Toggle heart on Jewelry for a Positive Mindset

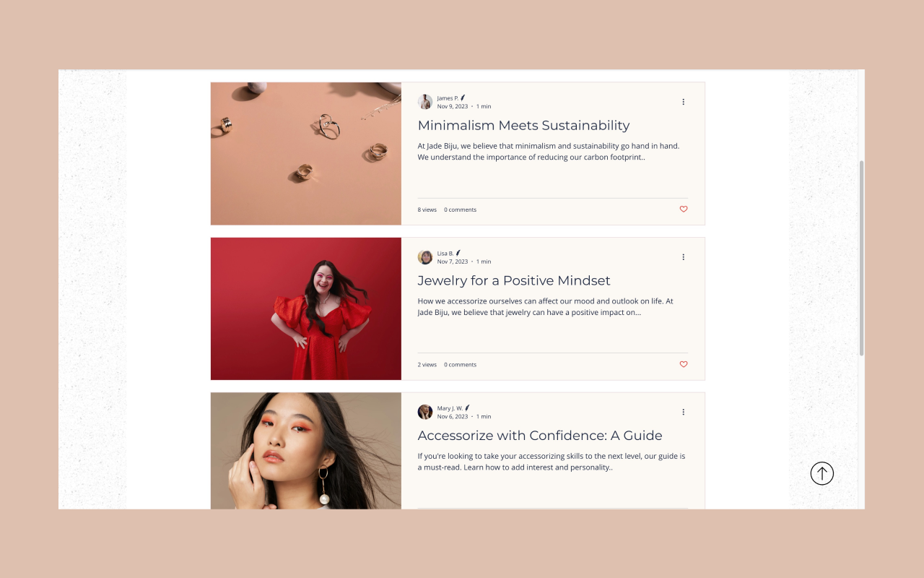(x=684, y=364)
